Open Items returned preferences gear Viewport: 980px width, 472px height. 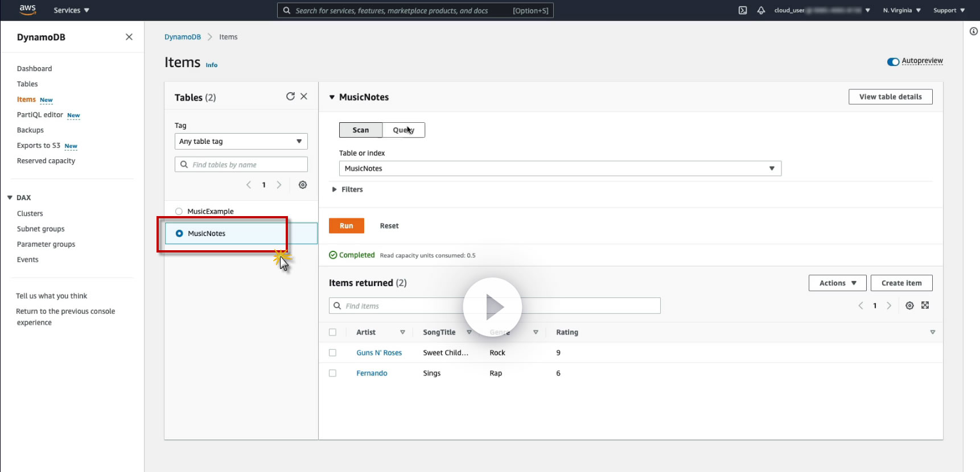pos(909,306)
